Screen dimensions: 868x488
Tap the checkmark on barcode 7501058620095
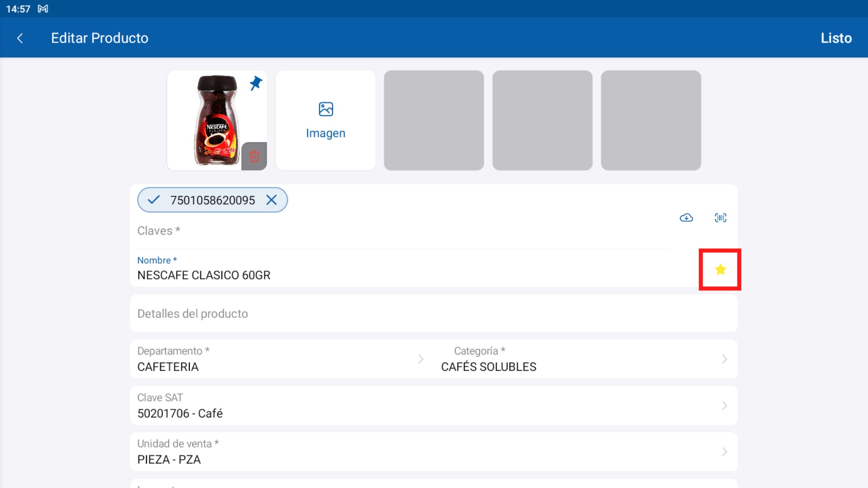[153, 199]
